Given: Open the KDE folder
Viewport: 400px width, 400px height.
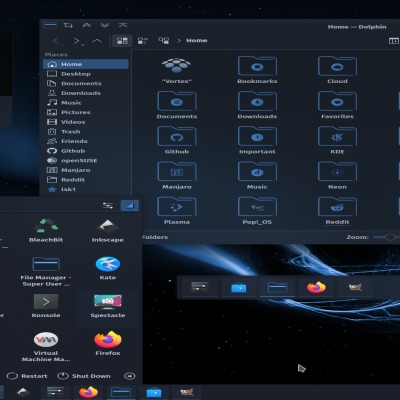Looking at the screenshot, I should pyautogui.click(x=337, y=140).
